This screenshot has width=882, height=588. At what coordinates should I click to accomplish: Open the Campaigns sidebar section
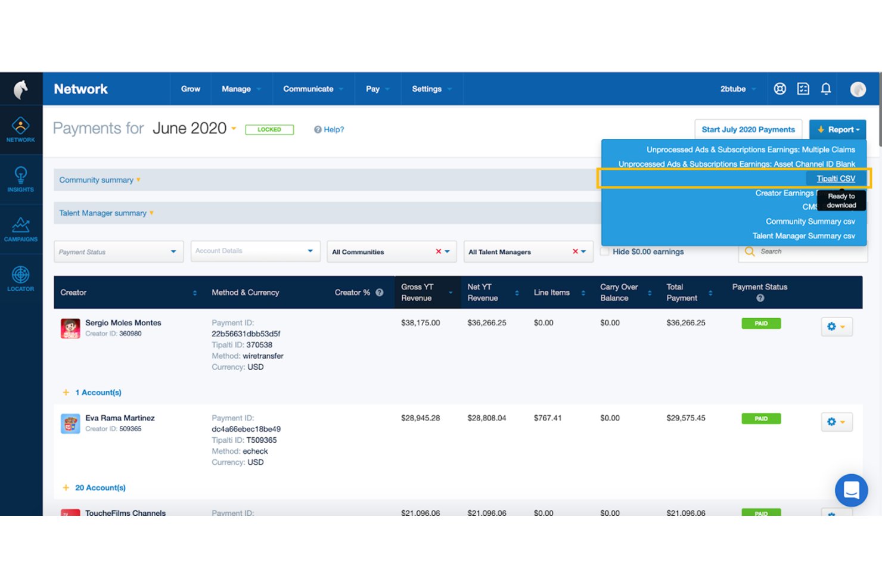pyautogui.click(x=21, y=229)
